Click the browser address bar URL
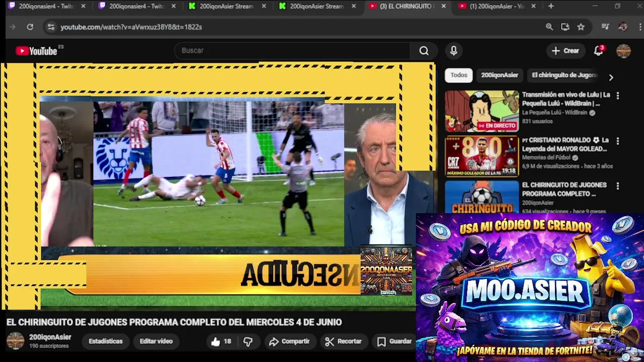 131,27
